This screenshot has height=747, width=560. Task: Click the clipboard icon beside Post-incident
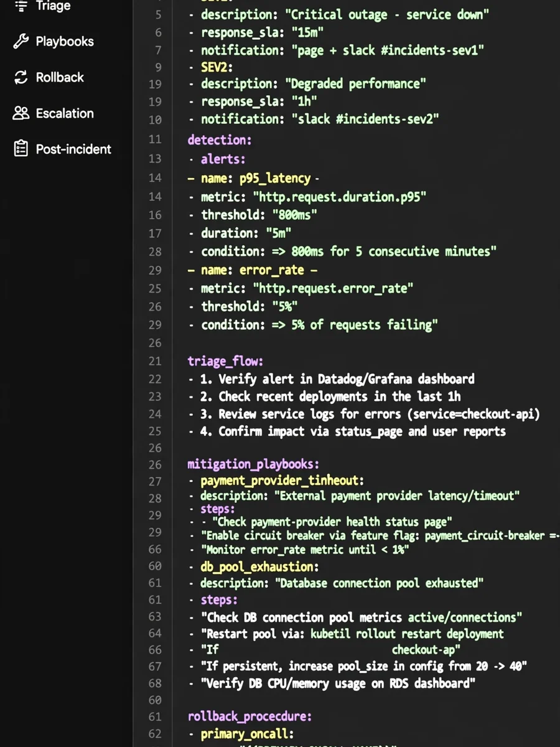21,149
